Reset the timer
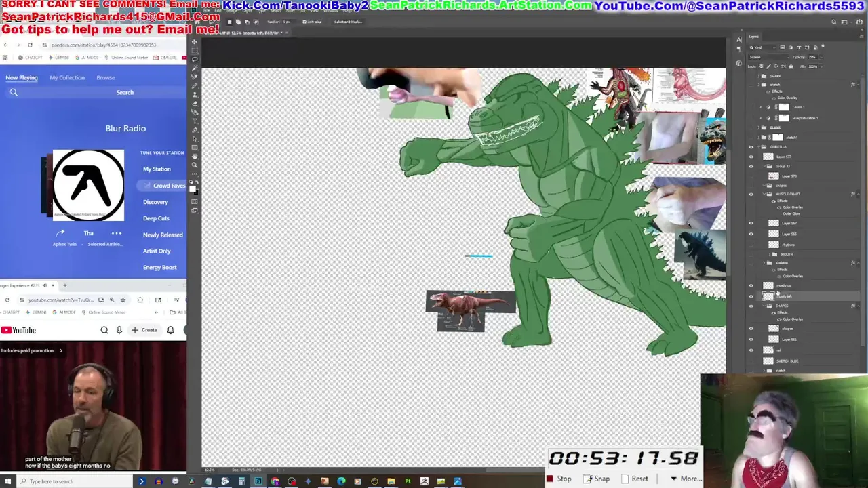Screen dimensions: 868x488 tap(635, 479)
